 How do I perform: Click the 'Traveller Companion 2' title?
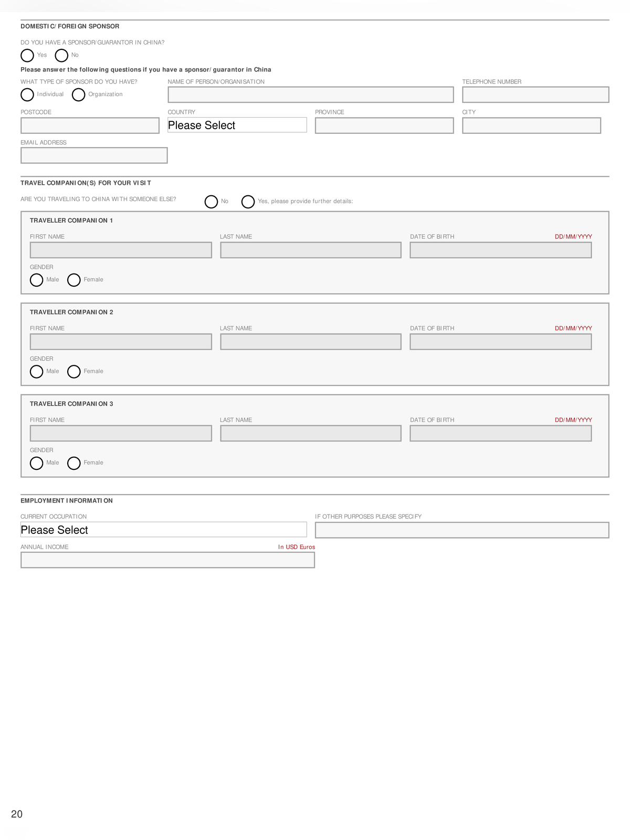(71, 312)
